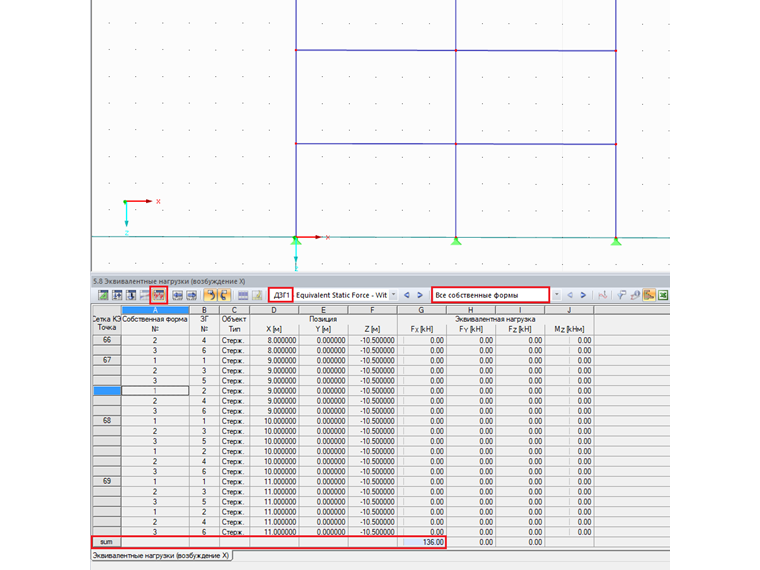Toggle the highlighted orange view mode icon
Screen dimensions: 760x570
(649, 295)
